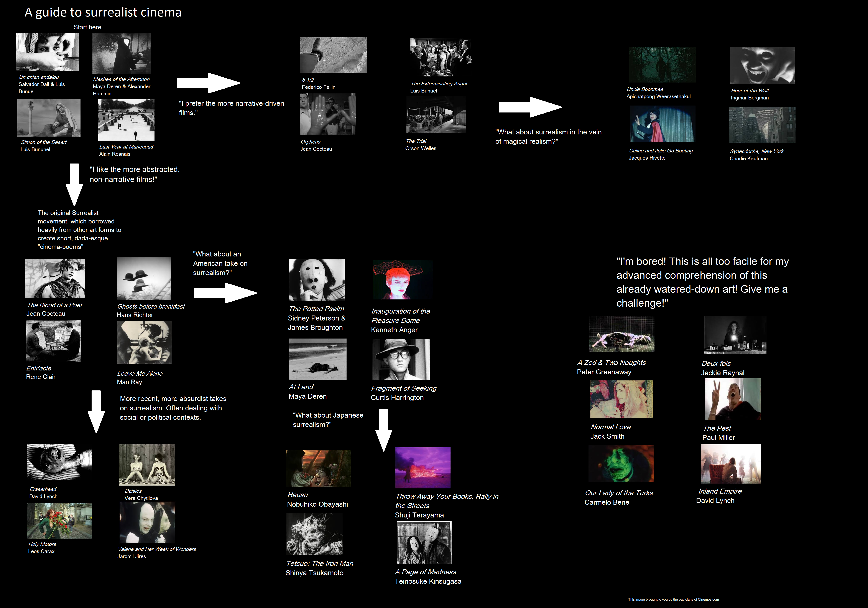Click the 'Start here' label
The height and width of the screenshot is (608, 868).
[x=87, y=27]
